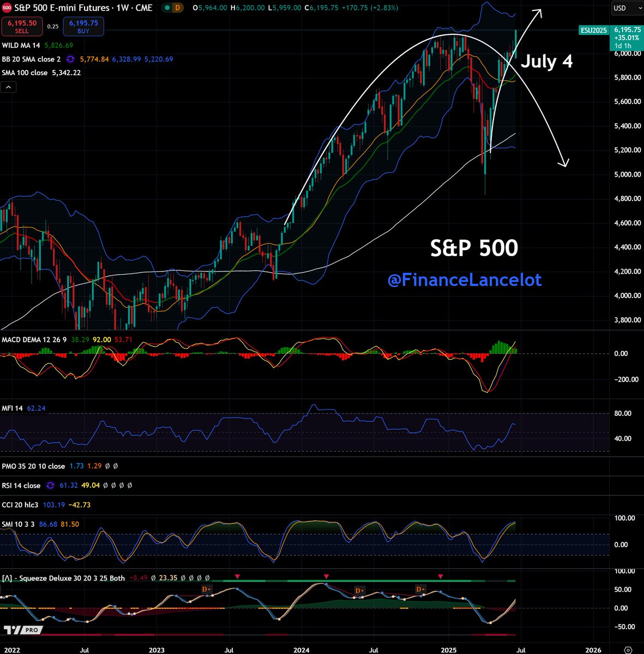
Task: Click the SELL 6,195.50 button
Action: click(x=22, y=27)
